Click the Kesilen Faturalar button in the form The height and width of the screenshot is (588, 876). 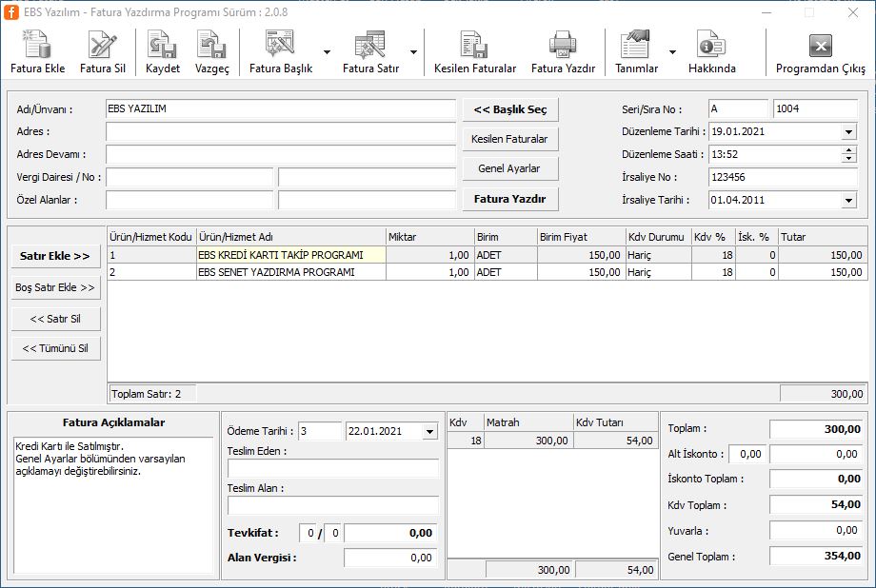(x=510, y=139)
